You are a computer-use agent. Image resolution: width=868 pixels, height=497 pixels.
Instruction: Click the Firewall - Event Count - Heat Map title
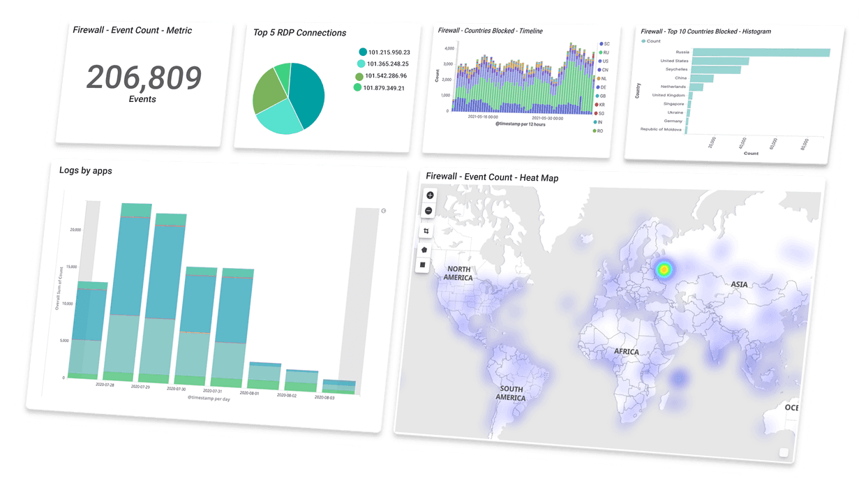[x=492, y=178]
